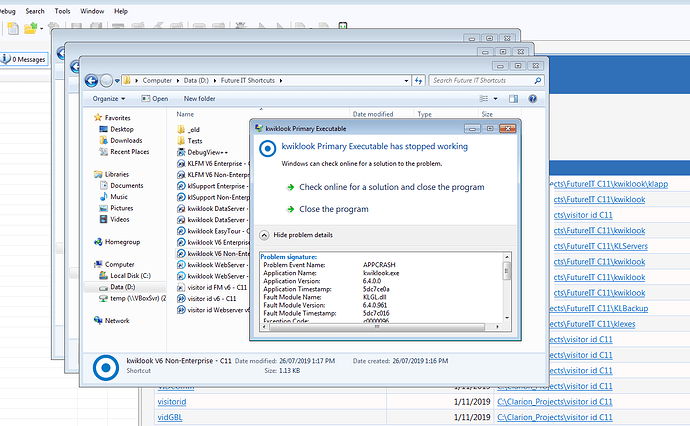The image size is (690, 426).
Task: Select visitor id v6 - C11 icon
Action: click(181, 298)
